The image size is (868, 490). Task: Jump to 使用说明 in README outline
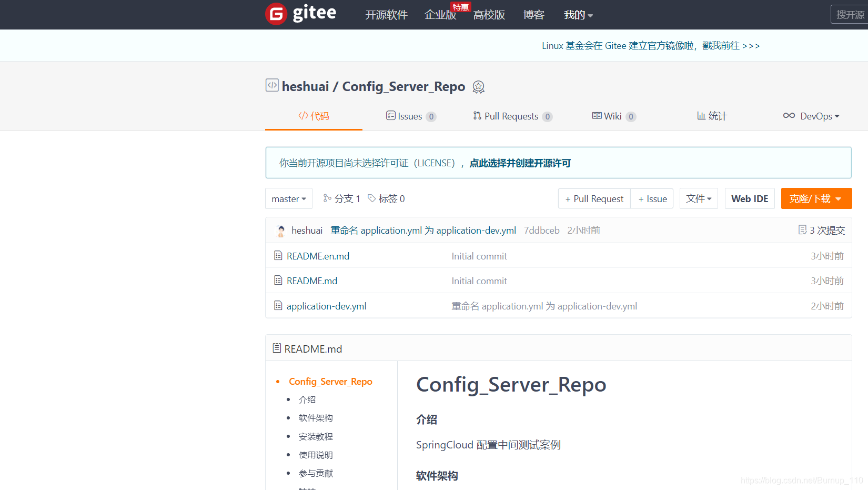(x=316, y=455)
